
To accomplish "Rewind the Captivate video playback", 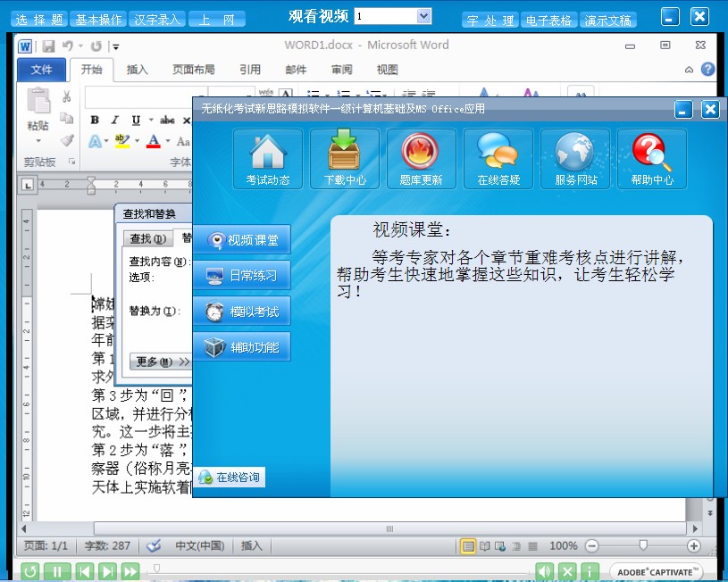I will click(29, 571).
